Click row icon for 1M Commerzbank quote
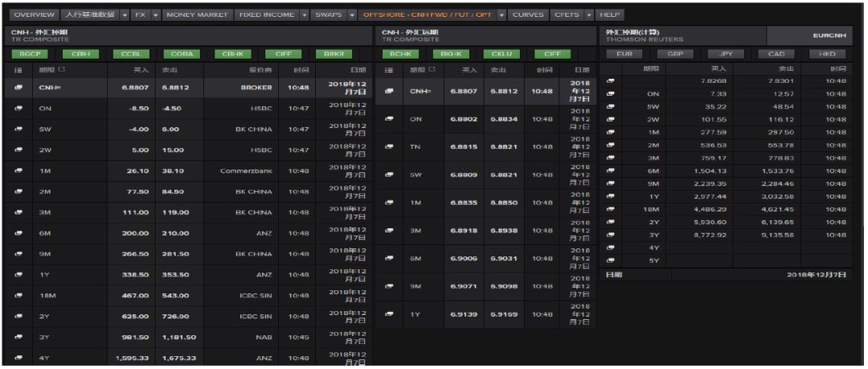This screenshot has height=369, width=868. click(18, 170)
